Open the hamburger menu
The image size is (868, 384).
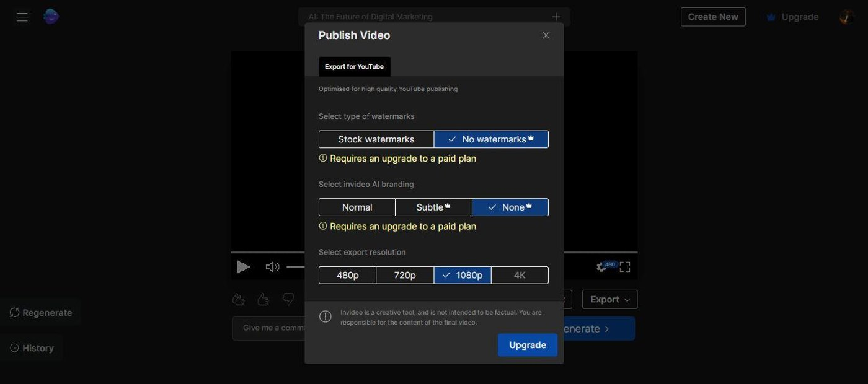point(22,17)
